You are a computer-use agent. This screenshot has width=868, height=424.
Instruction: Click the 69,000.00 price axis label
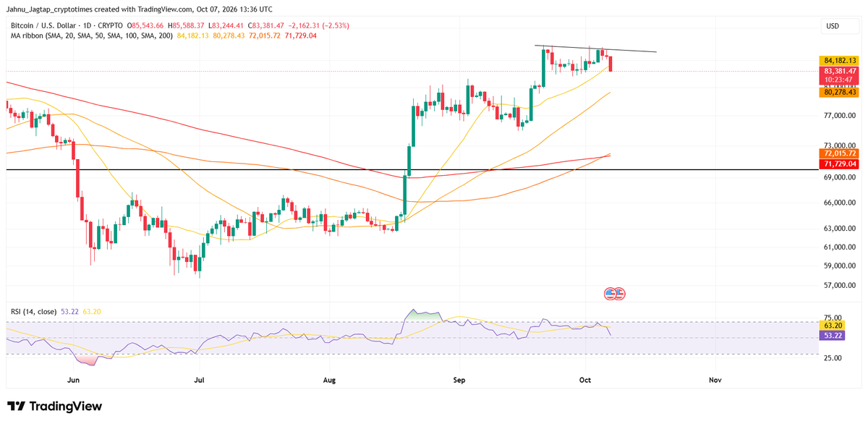tap(840, 177)
